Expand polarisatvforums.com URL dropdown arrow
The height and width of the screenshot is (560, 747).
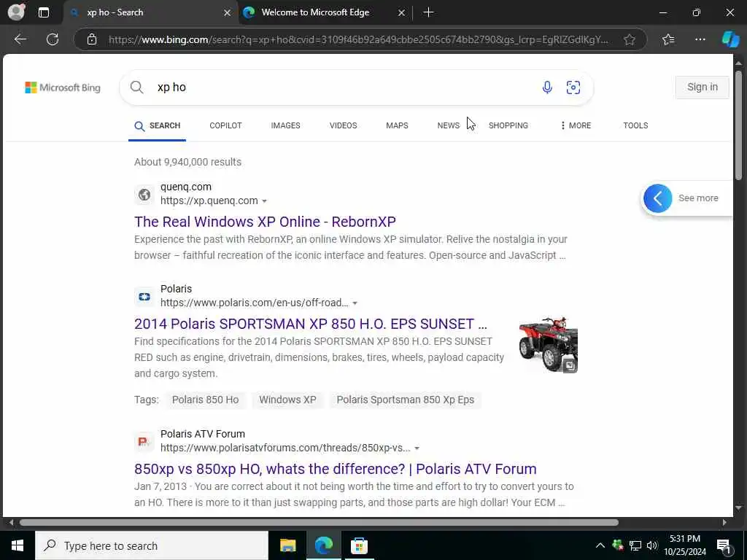click(417, 448)
